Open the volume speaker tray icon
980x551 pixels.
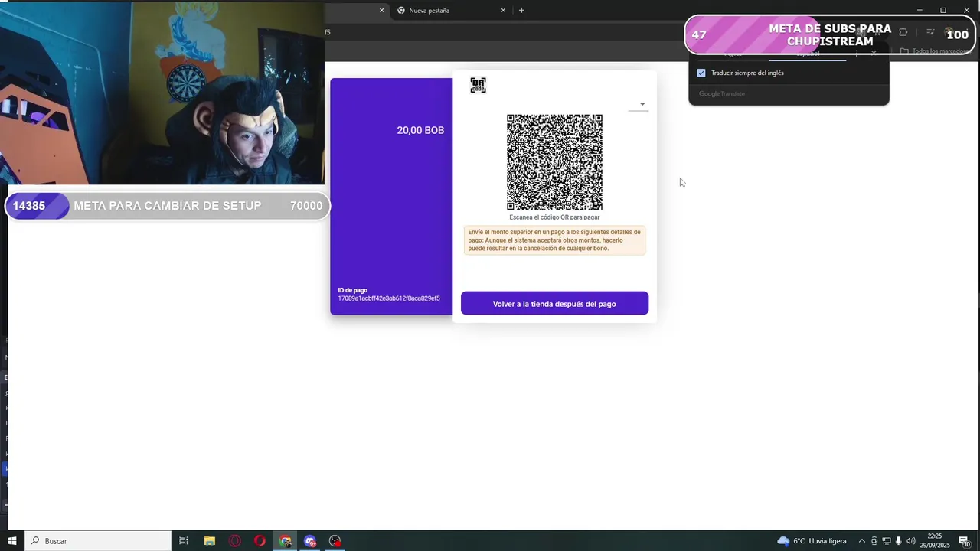(x=911, y=541)
